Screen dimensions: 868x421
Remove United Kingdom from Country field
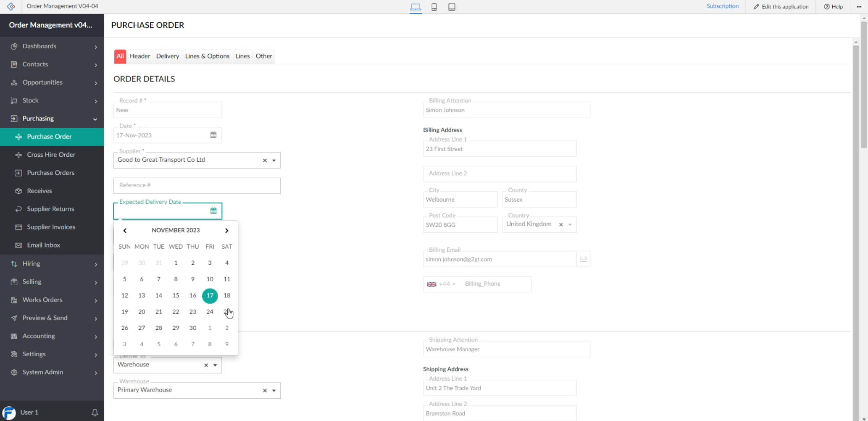tap(561, 224)
